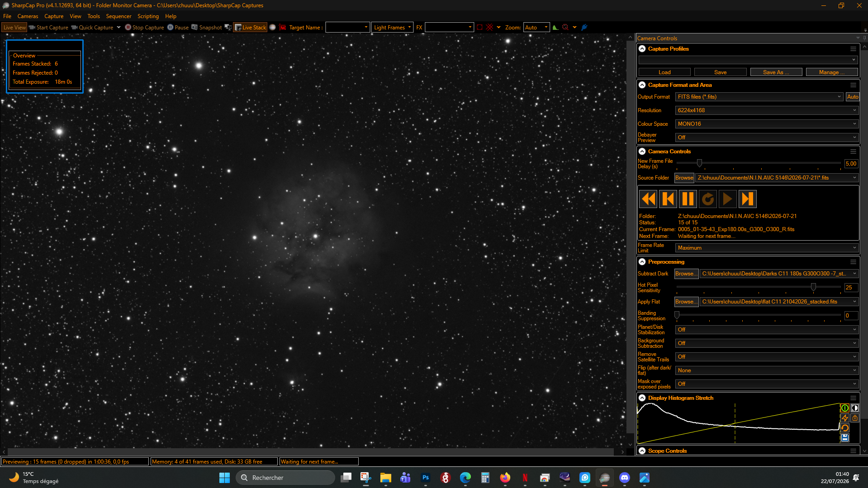Open the Scripting menu

(x=148, y=16)
